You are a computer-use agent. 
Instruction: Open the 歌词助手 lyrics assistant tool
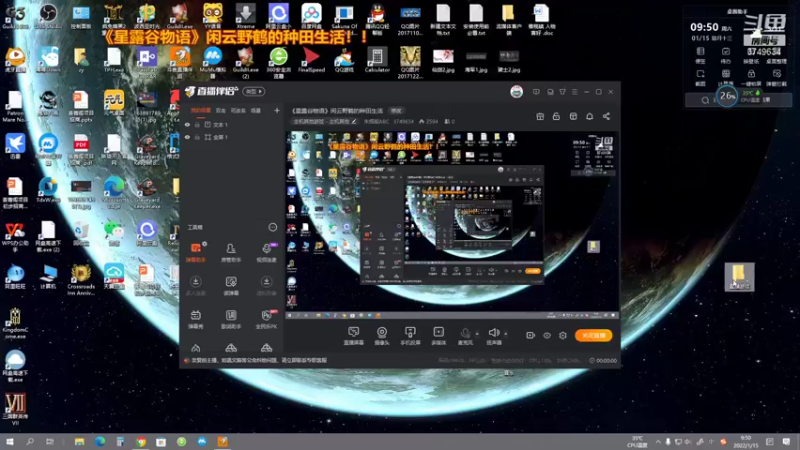click(231, 319)
